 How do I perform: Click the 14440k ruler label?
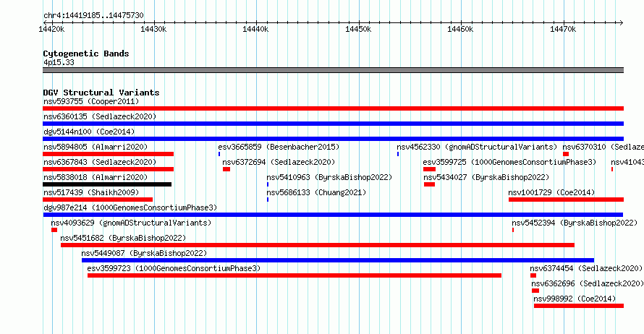(x=256, y=29)
